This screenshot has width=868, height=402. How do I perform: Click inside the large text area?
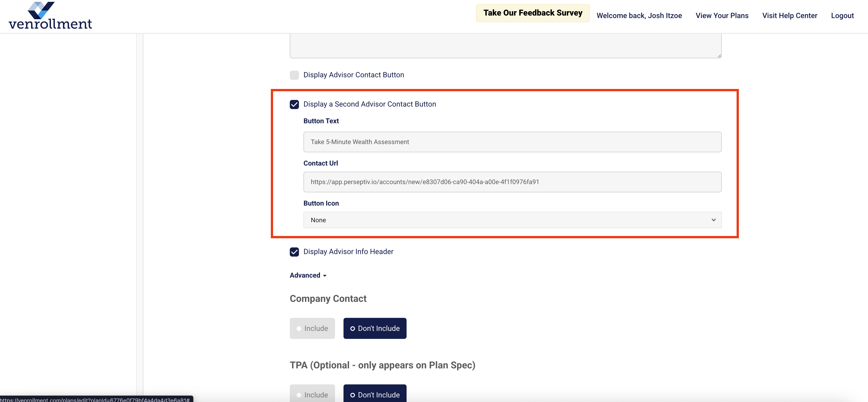(505, 46)
